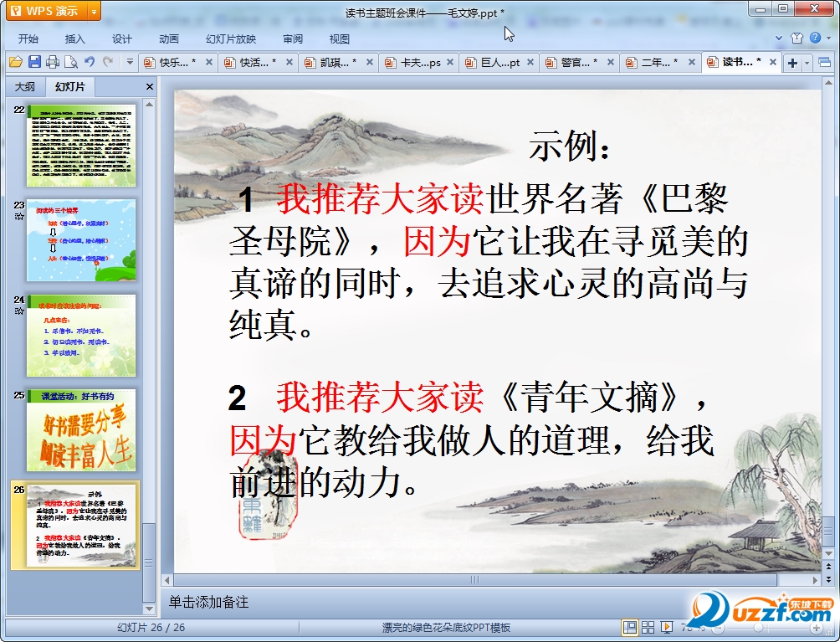Screen dimensions: 840x642
Task: Expand the Help dropdown arrow
Action: click(829, 38)
